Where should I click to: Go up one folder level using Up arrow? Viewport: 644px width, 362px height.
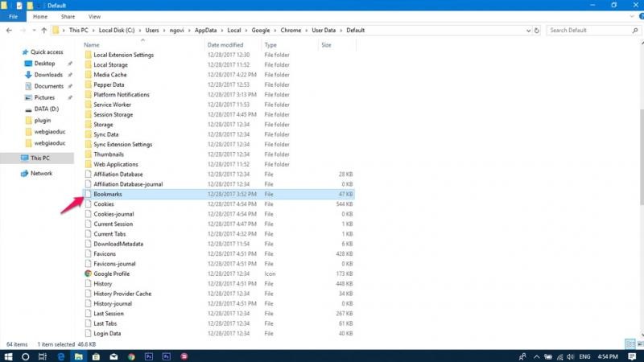coord(43,31)
